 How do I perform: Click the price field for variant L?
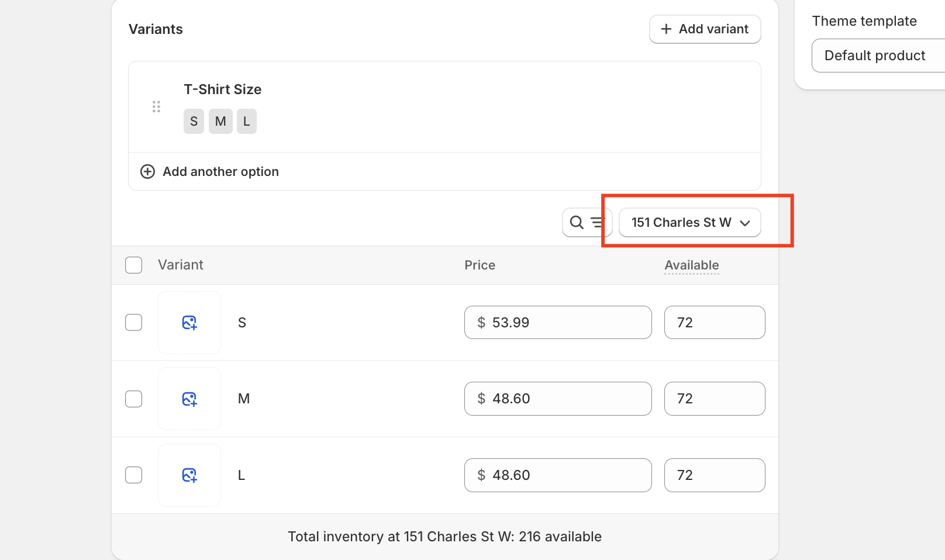coord(558,475)
